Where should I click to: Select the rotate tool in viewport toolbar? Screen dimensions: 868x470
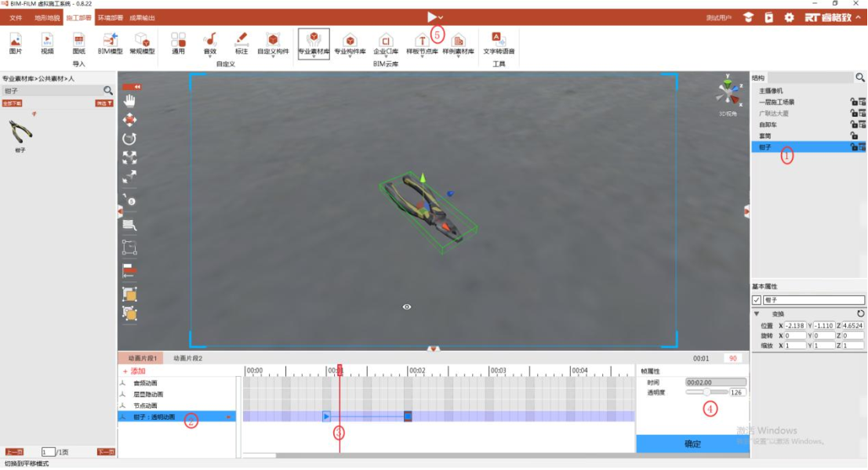pos(129,139)
